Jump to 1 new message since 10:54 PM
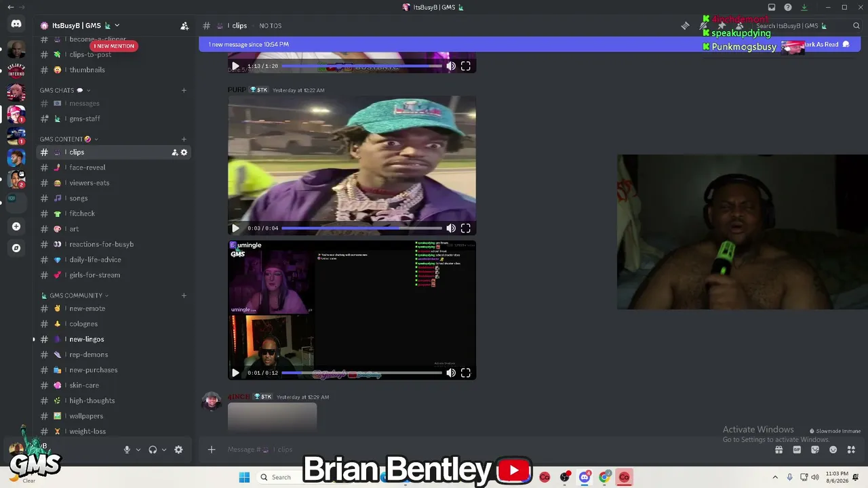Image resolution: width=868 pixels, height=488 pixels. (248, 45)
